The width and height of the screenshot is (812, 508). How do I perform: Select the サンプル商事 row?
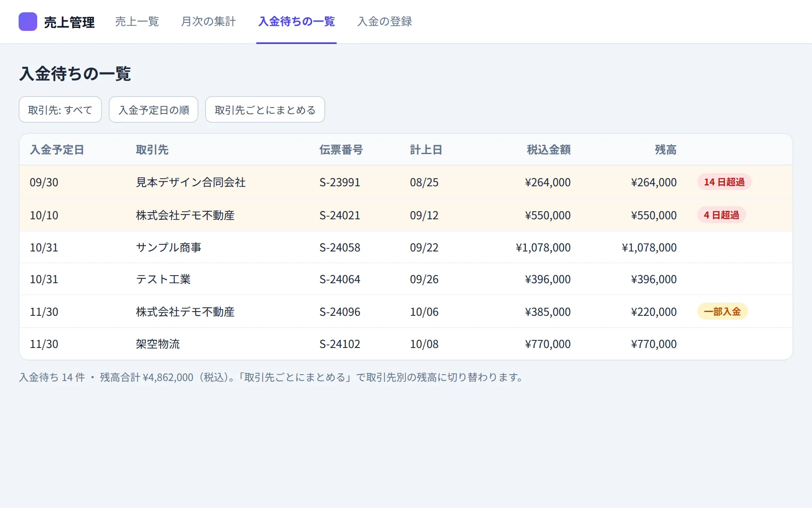click(x=406, y=247)
